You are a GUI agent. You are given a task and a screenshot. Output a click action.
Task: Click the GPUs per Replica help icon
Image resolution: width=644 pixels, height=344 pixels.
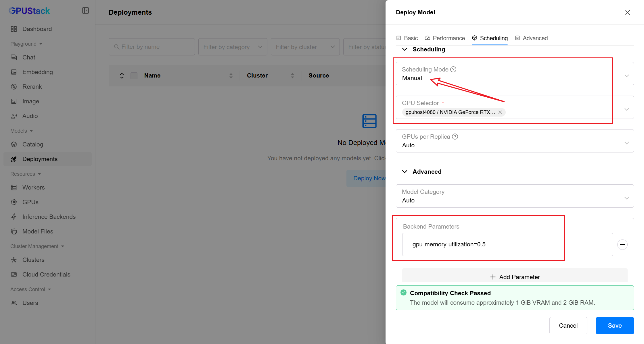[x=455, y=137]
